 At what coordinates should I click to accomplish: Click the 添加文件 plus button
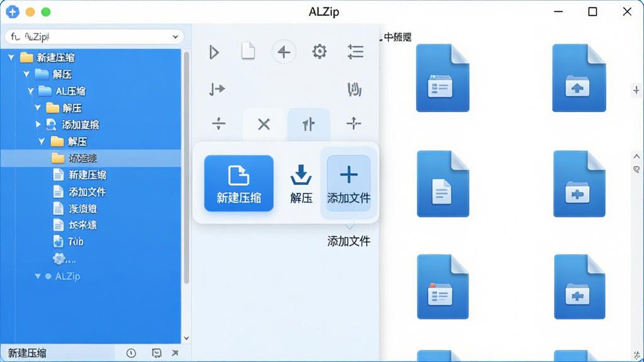coord(348,184)
